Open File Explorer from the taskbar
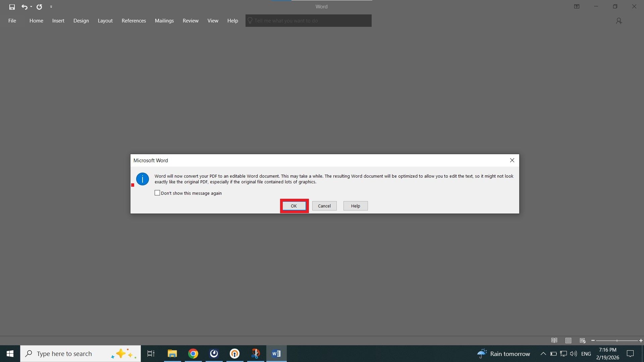Image resolution: width=644 pixels, height=362 pixels. [x=172, y=354]
